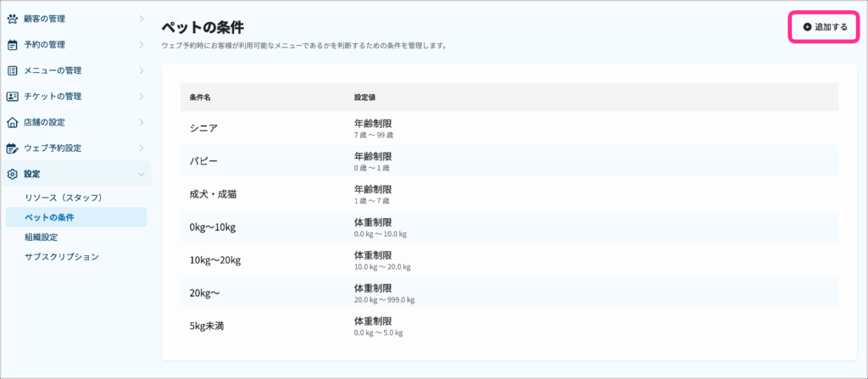Click the ペットの条件 page heading
868x379 pixels.
203,27
